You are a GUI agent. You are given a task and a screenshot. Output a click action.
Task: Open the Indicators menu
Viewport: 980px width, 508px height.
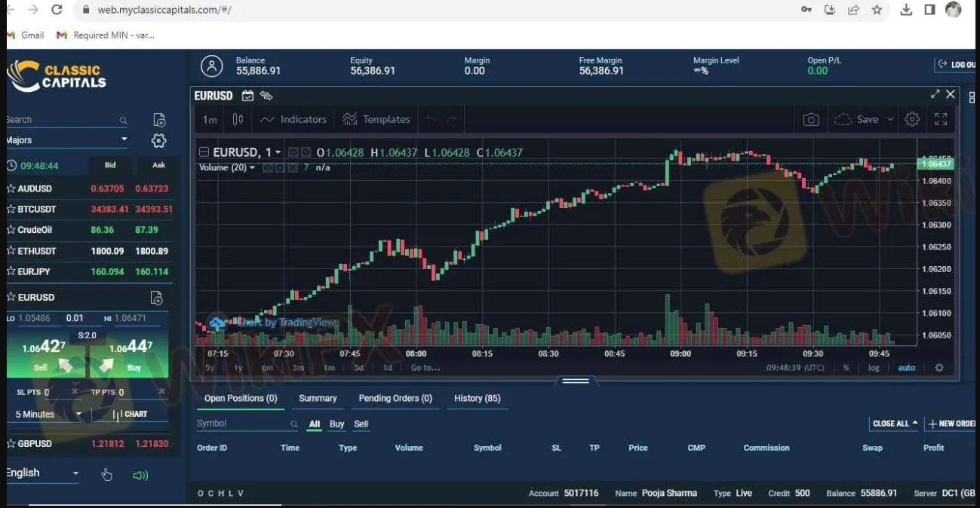[293, 119]
